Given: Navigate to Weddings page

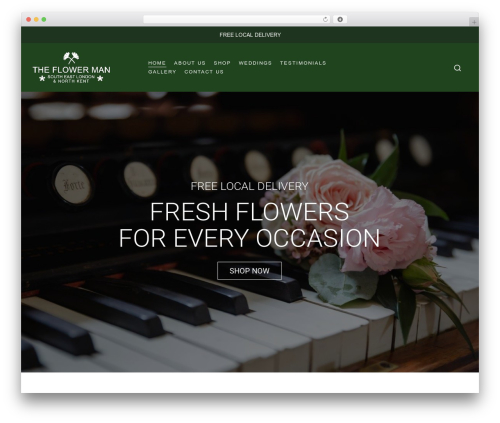Looking at the screenshot, I should click(x=255, y=63).
